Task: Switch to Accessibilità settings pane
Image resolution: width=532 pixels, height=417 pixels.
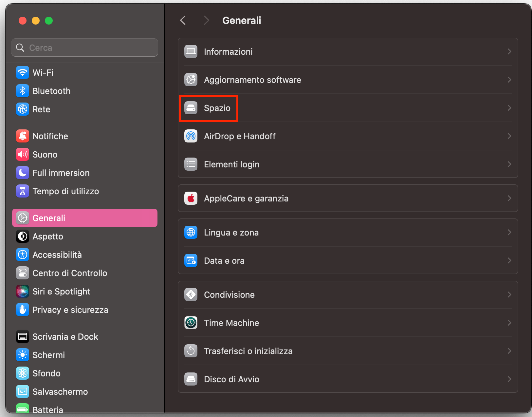Action: point(57,255)
